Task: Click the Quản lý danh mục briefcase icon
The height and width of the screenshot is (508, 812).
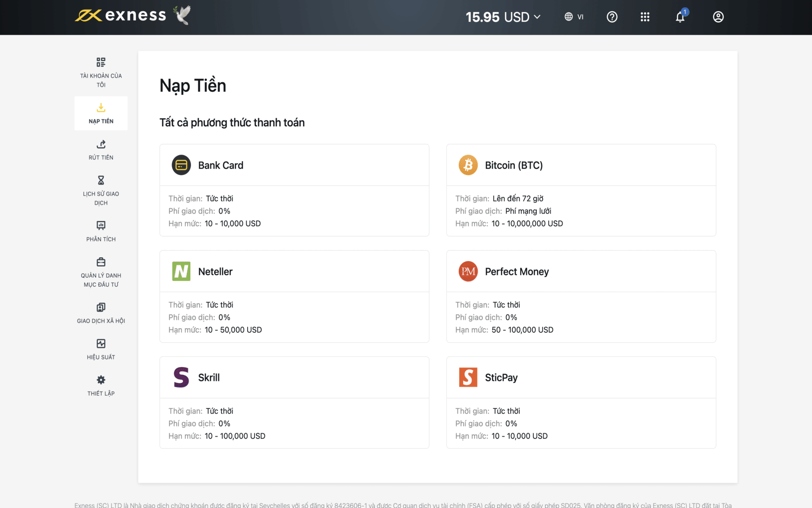Action: click(x=101, y=262)
